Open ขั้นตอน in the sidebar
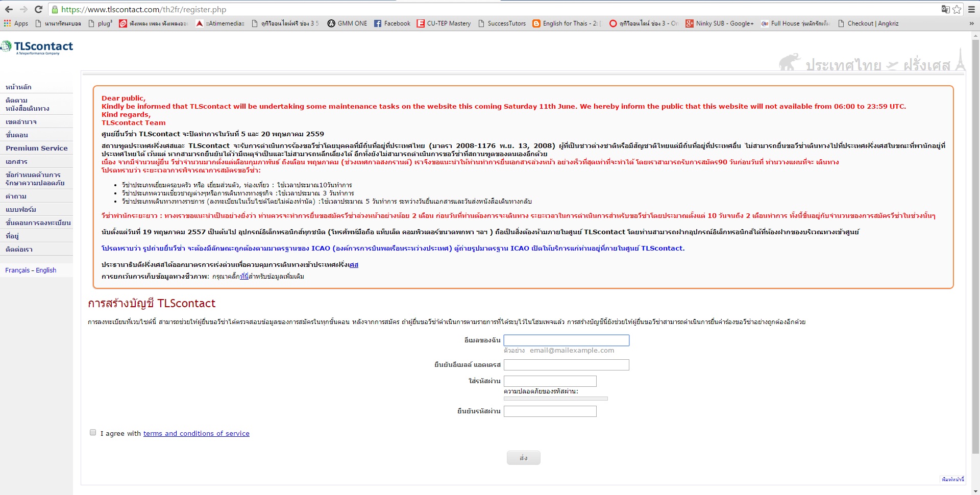This screenshot has height=495, width=980. coord(17,135)
